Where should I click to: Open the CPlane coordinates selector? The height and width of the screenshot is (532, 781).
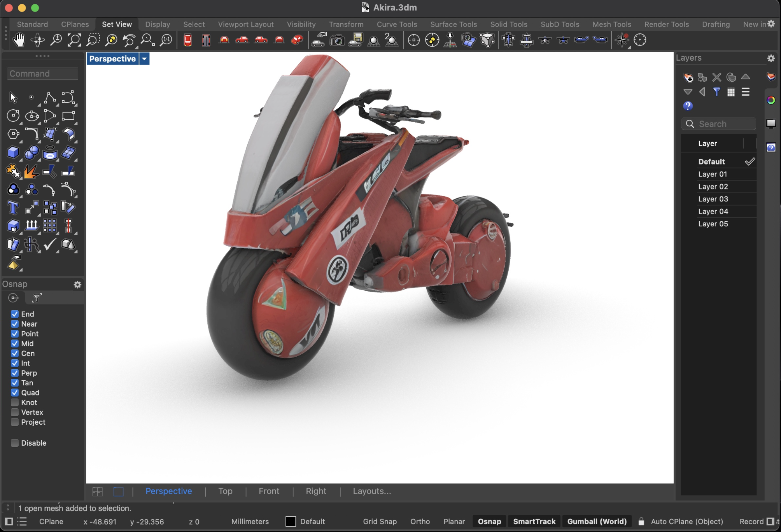pyautogui.click(x=51, y=521)
